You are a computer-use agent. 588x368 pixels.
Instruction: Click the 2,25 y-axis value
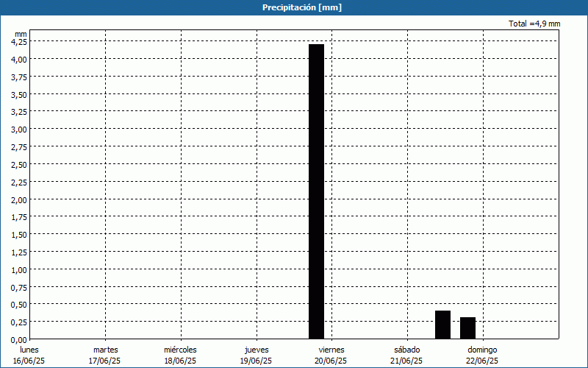click(19, 182)
